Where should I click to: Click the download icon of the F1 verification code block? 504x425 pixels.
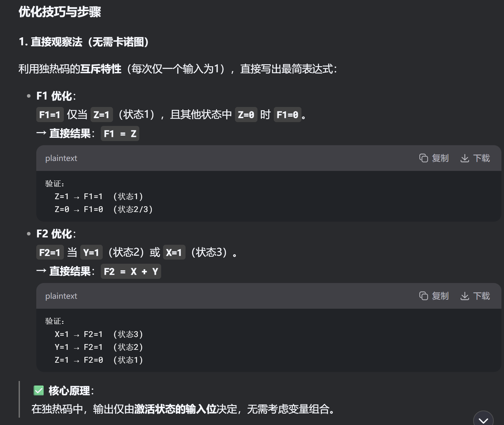(465, 158)
